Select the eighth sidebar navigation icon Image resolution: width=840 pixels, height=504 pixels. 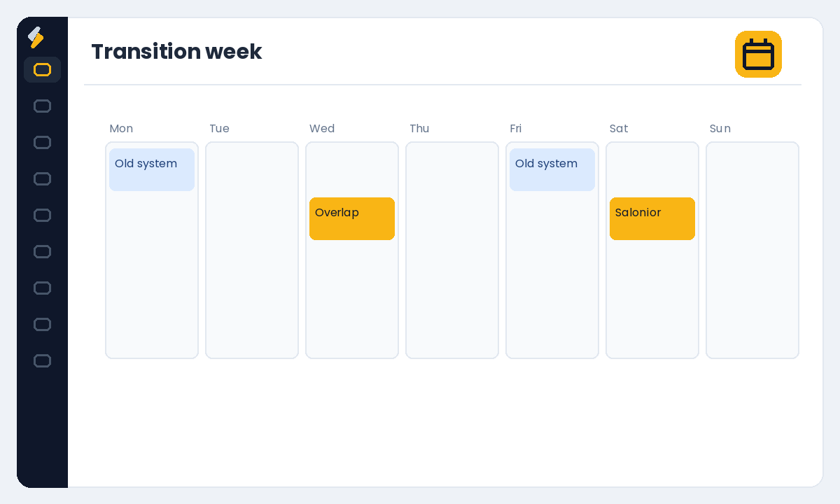point(43,324)
